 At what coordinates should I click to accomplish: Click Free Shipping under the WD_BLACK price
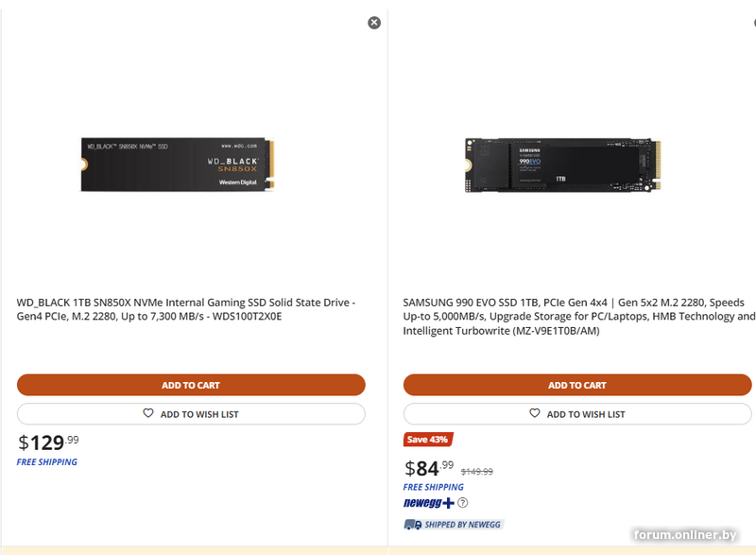coord(47,462)
